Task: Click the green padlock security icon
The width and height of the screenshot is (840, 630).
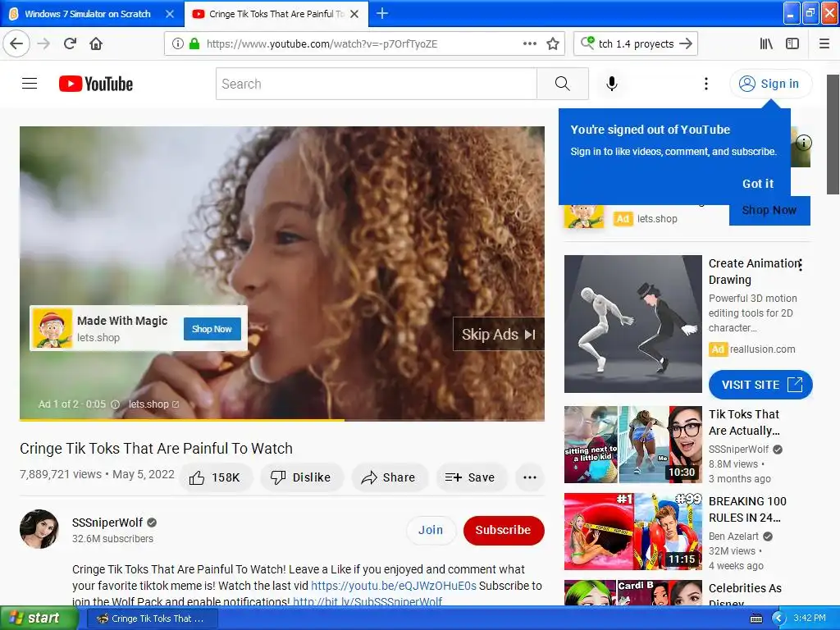Action: point(194,43)
